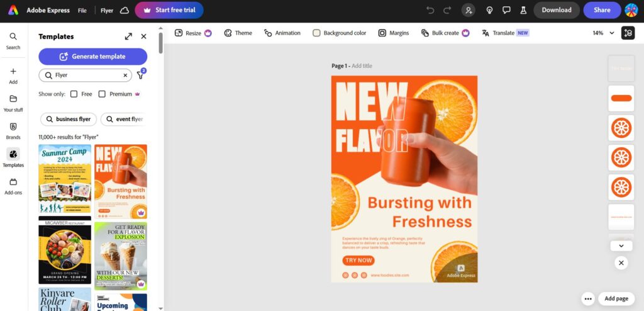
Task: Check the cloud sync status icon
Action: point(125,10)
